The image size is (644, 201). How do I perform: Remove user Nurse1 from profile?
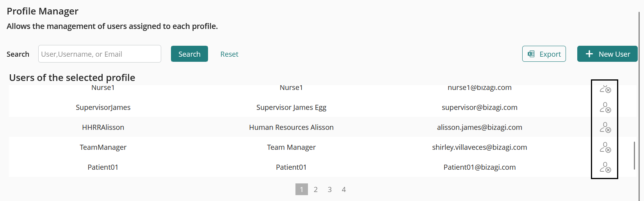point(605,89)
